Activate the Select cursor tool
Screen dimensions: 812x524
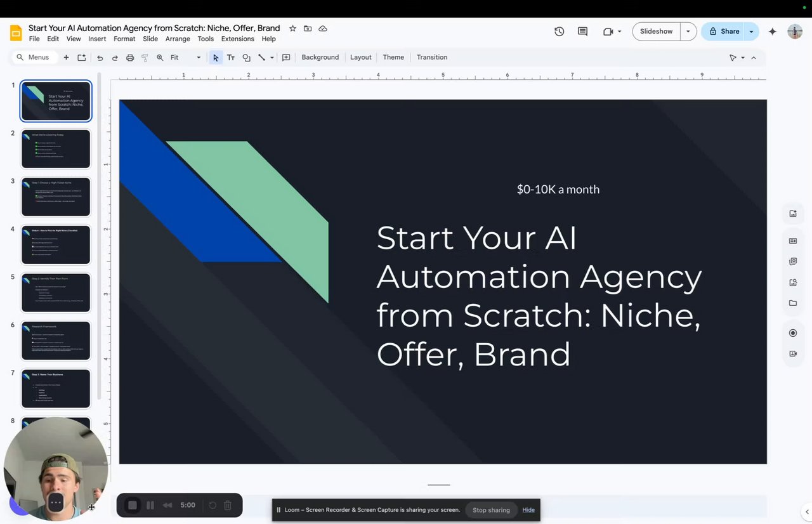216,58
